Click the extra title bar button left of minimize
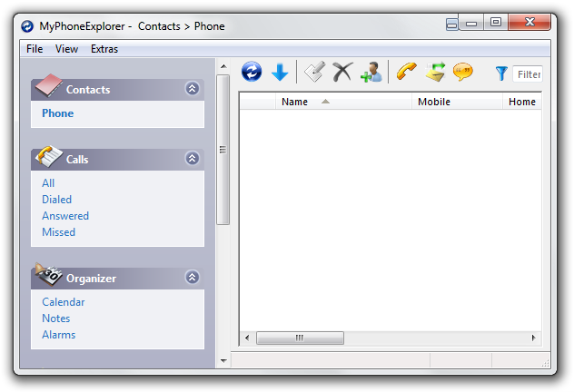Image resolution: width=574 pixels, height=392 pixels. pos(452,24)
